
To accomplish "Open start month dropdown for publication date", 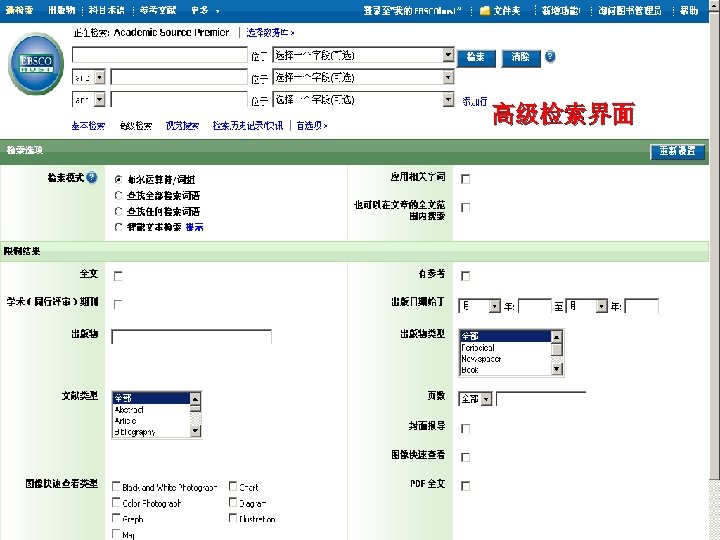I will 480,306.
